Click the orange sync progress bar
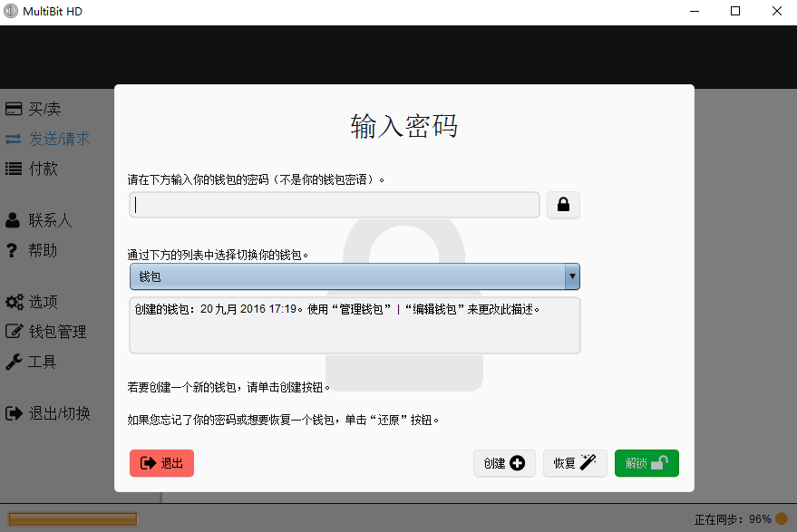Image resolution: width=797 pixels, height=532 pixels. [x=73, y=518]
